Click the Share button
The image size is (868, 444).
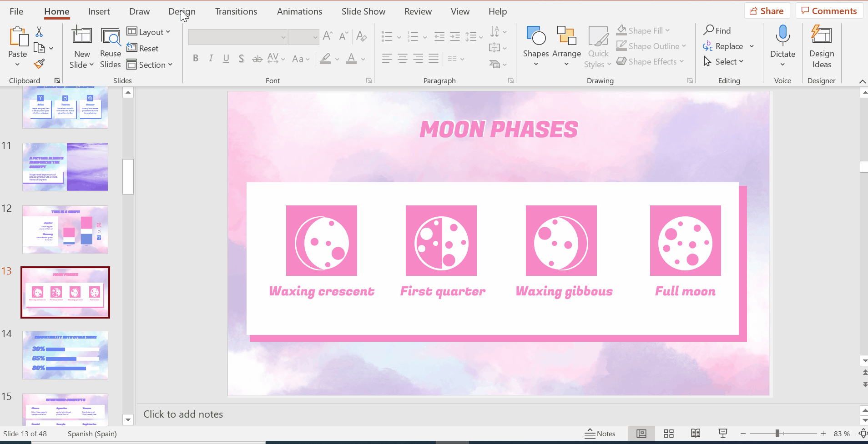click(767, 11)
